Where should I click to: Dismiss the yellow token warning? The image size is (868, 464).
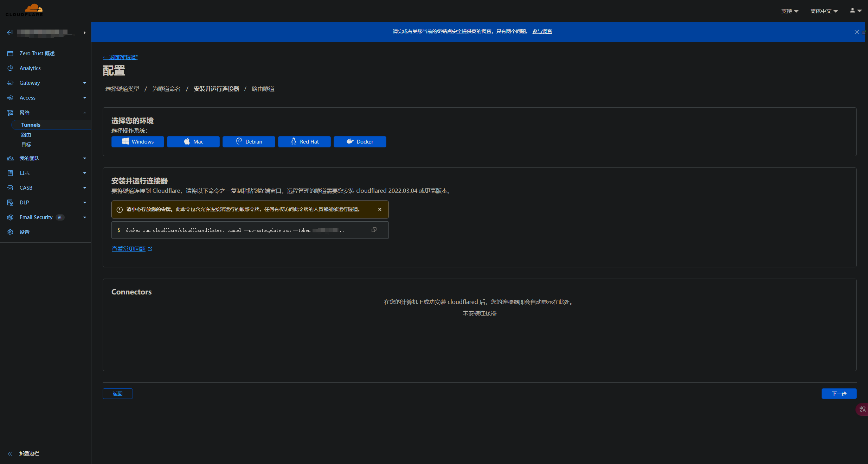tap(380, 209)
